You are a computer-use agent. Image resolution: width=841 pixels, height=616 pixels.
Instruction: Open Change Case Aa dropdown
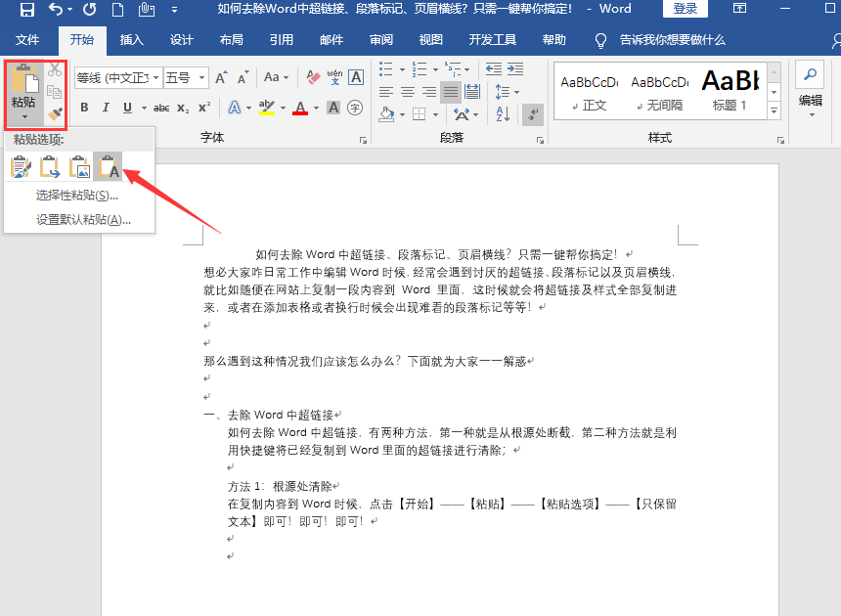pyautogui.click(x=276, y=77)
